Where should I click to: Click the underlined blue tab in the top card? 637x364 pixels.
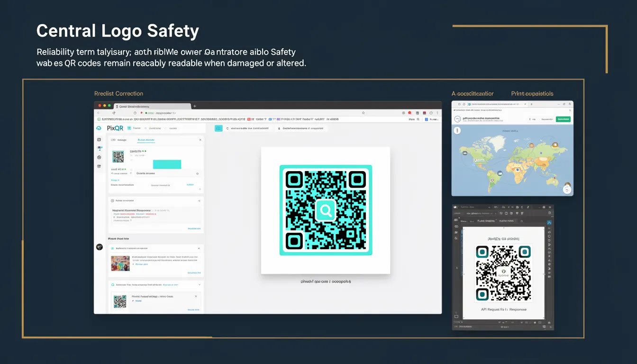click(x=146, y=140)
